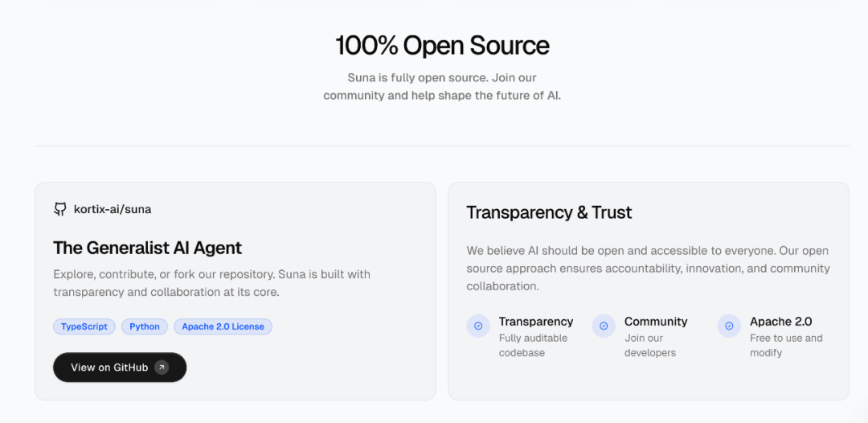Select the TypeScript tag
Image resolution: width=868 pixels, height=423 pixels.
point(84,326)
